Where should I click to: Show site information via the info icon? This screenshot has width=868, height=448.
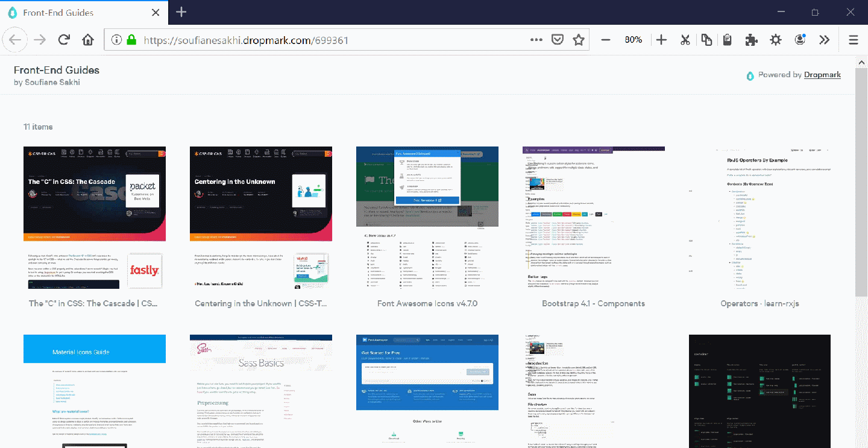pos(117,40)
